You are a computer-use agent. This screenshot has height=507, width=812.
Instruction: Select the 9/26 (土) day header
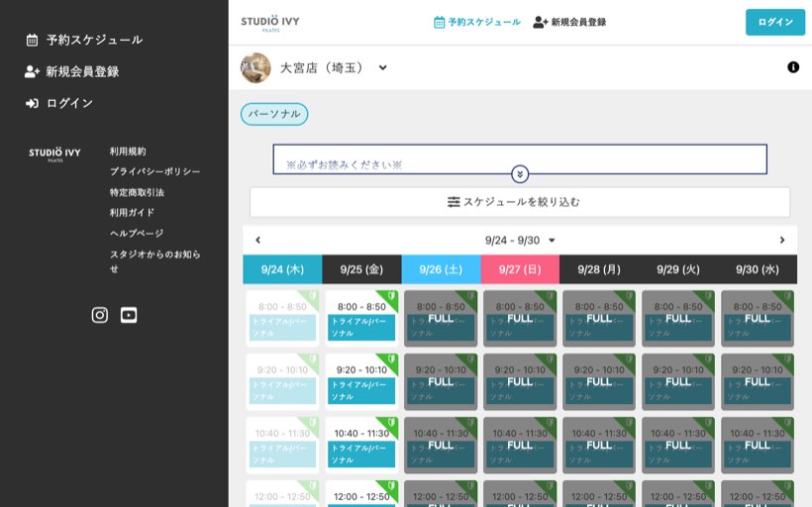(441, 269)
